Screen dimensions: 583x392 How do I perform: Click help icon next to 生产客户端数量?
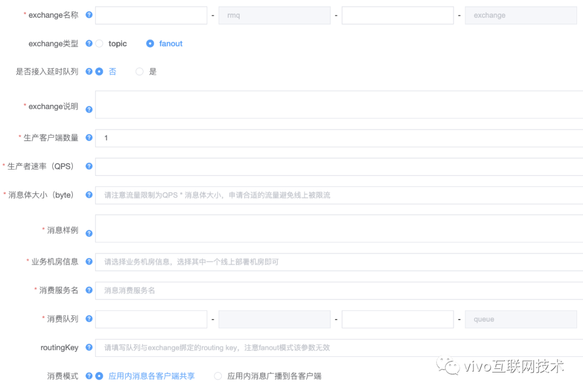[x=89, y=138]
